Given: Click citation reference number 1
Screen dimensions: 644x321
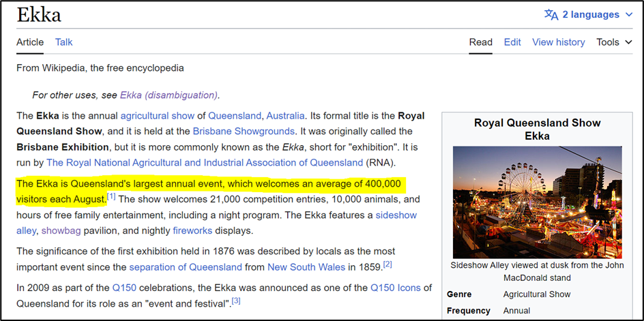Looking at the screenshot, I should pos(112,197).
